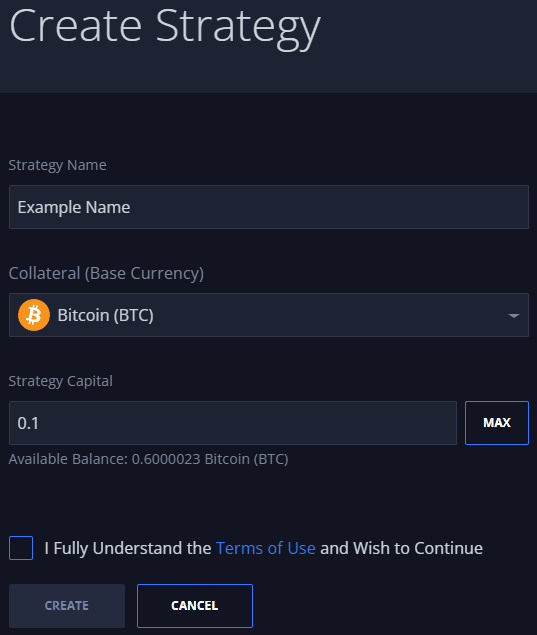Click the MAX capital button

pyautogui.click(x=497, y=423)
